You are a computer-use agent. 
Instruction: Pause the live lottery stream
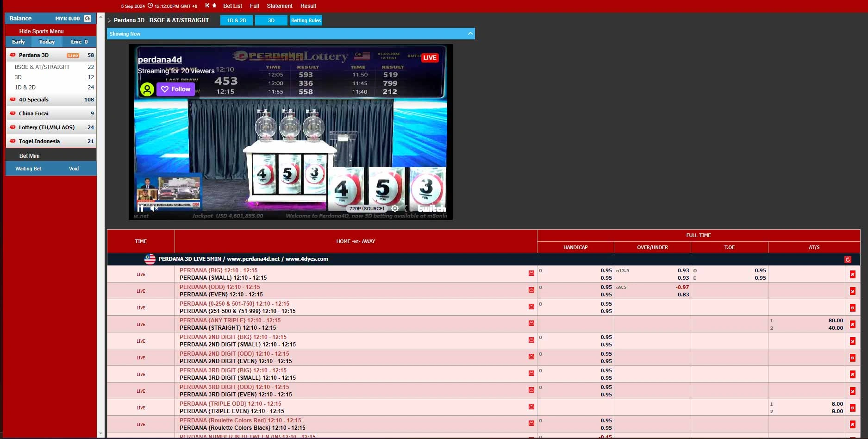[140, 208]
